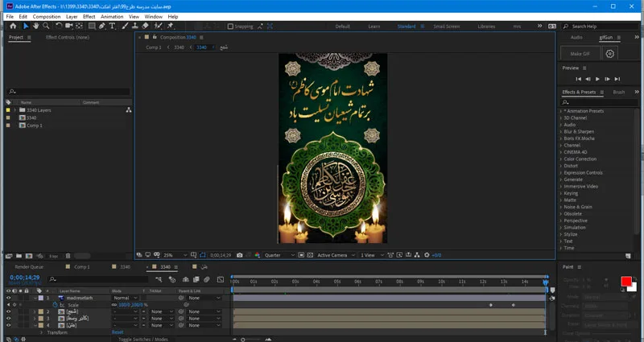Open Normal blend mode dropdown for madresetarh

pos(126,298)
